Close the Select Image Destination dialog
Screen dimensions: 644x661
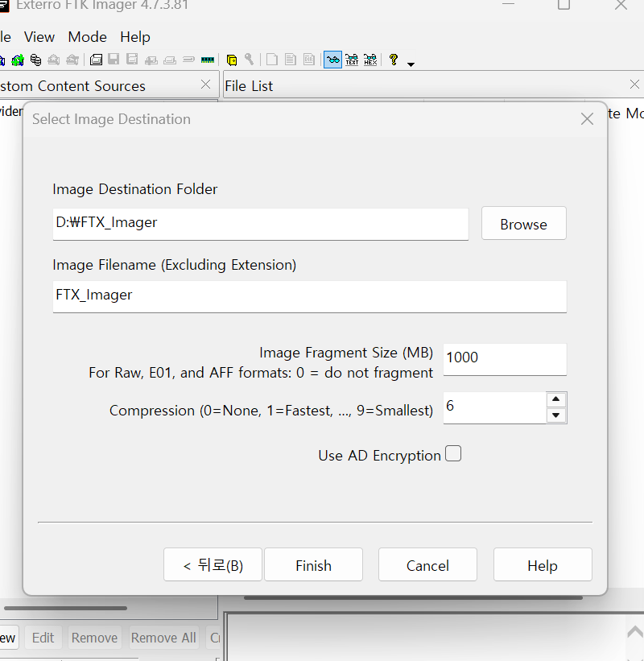point(587,119)
